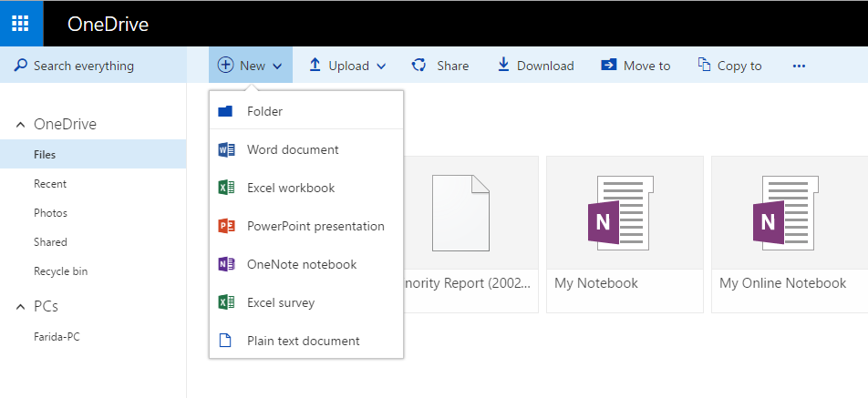Create a new PowerPoint presentation
The height and width of the screenshot is (398, 868).
[306, 226]
